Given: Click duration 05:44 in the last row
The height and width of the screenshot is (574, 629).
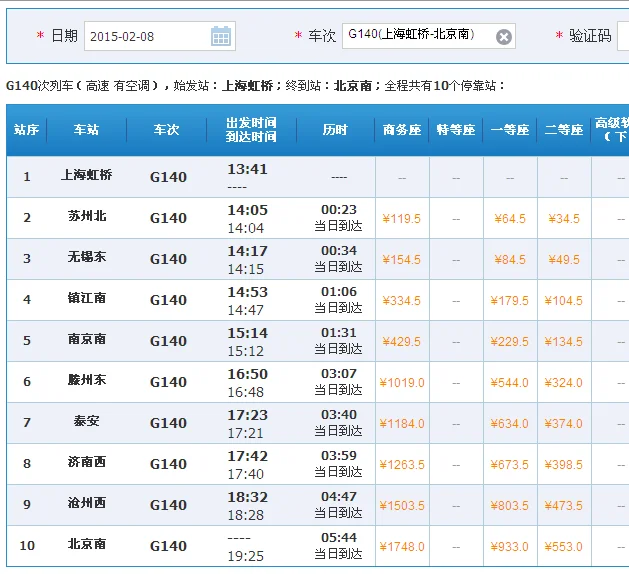Looking at the screenshot, I should tap(339, 537).
